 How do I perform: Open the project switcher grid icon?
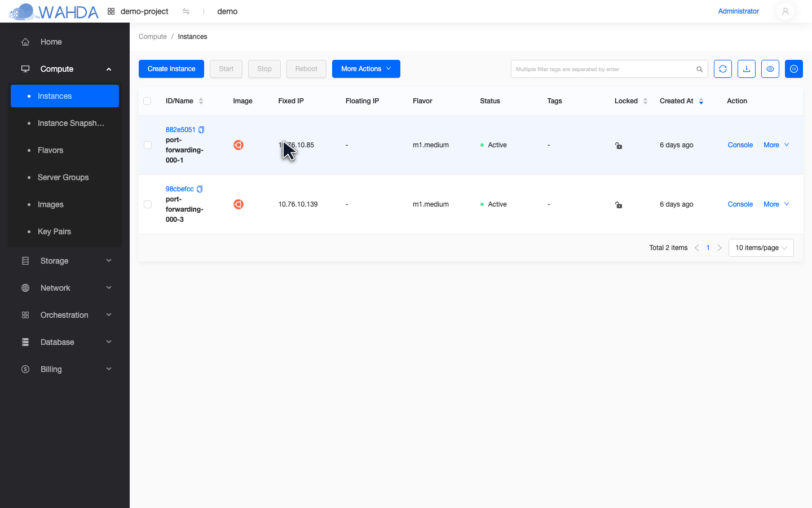coord(111,11)
